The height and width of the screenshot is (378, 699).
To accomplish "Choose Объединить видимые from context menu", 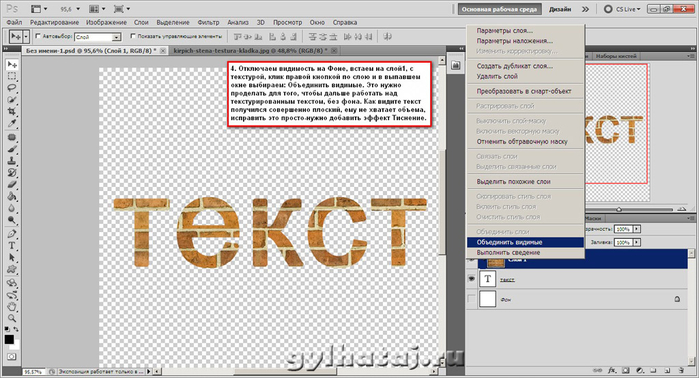I will point(525,242).
